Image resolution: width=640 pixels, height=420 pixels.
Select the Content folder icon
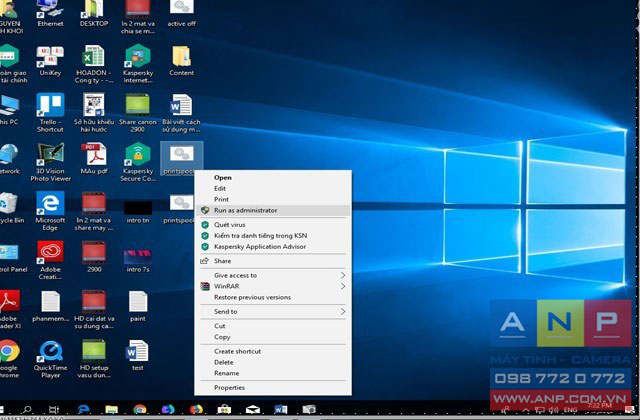click(x=181, y=60)
